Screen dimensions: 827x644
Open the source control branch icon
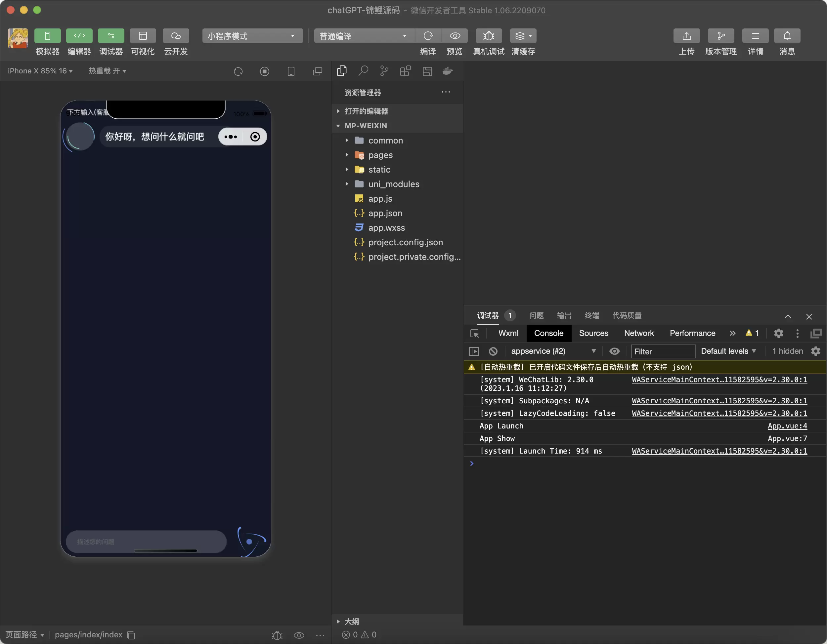pos(384,71)
